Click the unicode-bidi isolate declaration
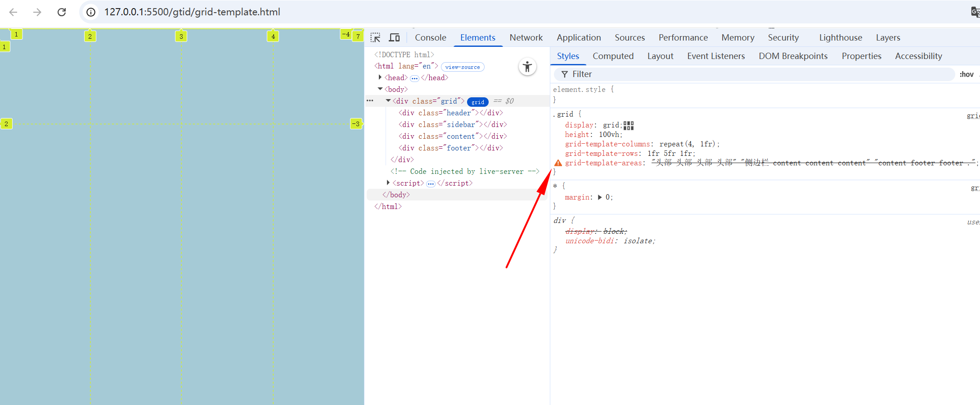980x405 pixels. tap(610, 241)
